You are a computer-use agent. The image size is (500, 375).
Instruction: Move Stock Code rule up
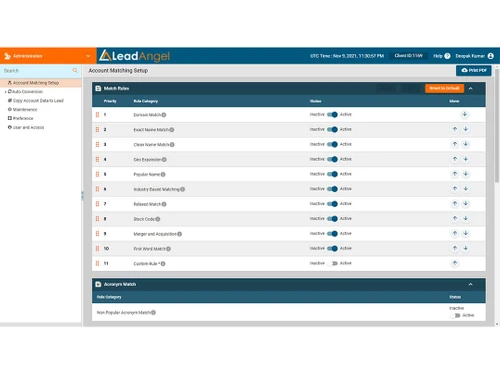[x=455, y=218]
